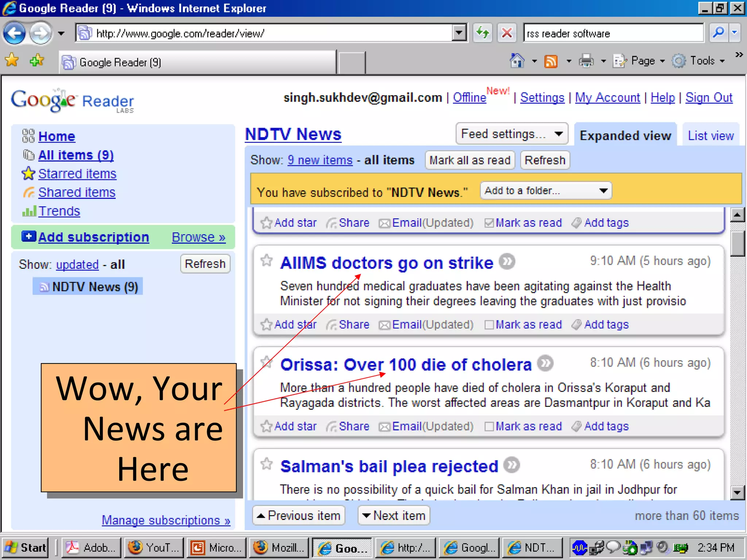
Task: Open Trends in sidebar
Action: (59, 211)
